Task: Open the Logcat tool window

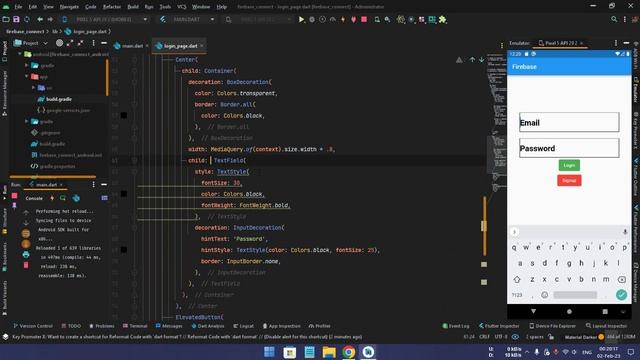Action: click(243, 326)
